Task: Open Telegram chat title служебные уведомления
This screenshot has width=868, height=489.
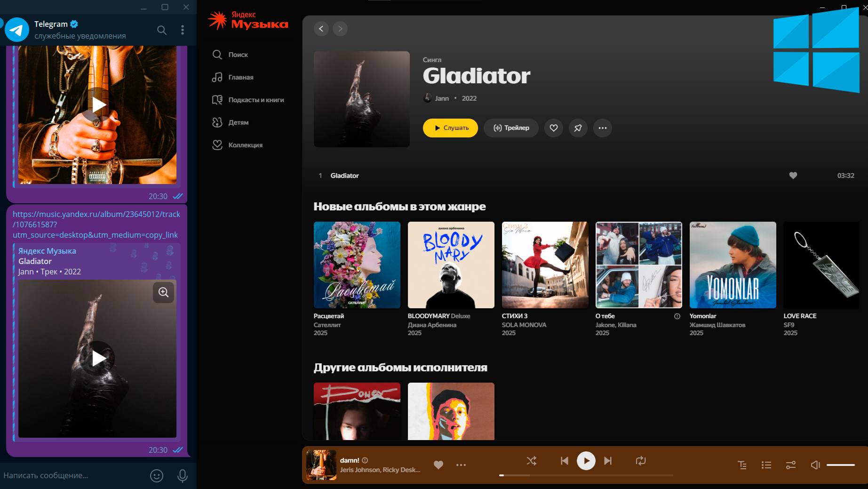Action: pyautogui.click(x=80, y=36)
